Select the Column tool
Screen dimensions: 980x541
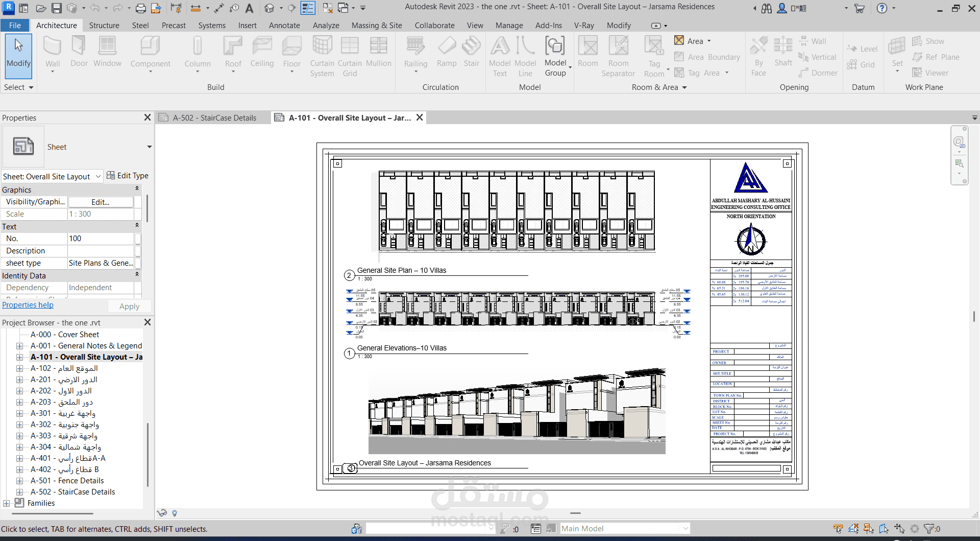[x=198, y=55]
